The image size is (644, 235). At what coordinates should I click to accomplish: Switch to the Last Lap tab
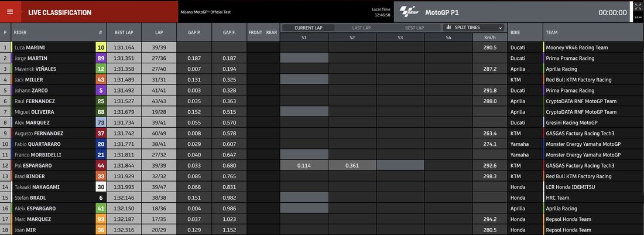[361, 28]
